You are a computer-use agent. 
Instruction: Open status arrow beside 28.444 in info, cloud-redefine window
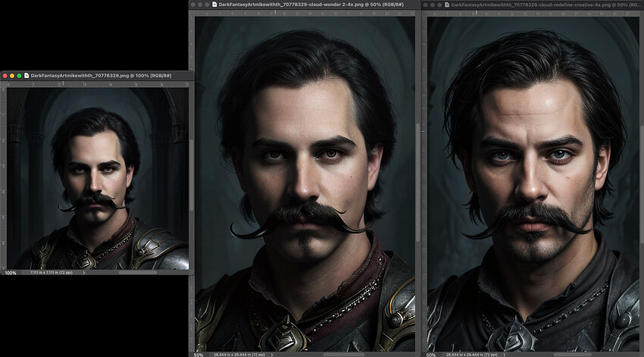pyautogui.click(x=505, y=355)
